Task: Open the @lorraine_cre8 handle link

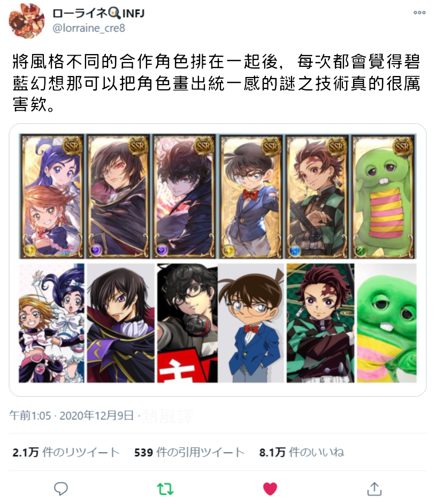Action: pos(89,28)
